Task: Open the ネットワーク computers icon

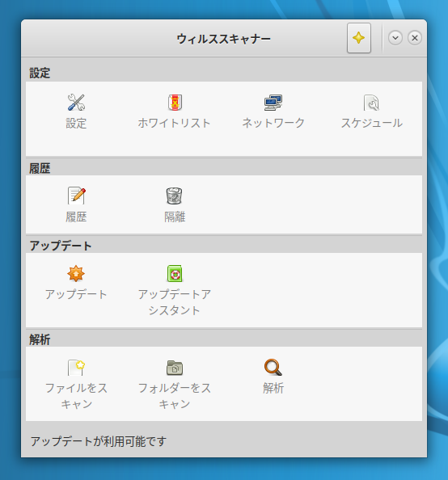Action: 273,103
